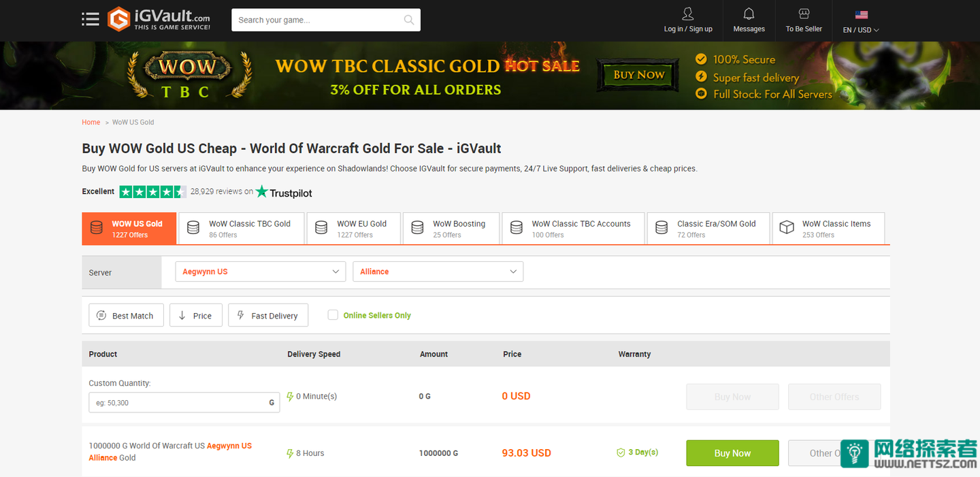Click the coin icon on WoW Classic TBC Accounts tab

517,228
